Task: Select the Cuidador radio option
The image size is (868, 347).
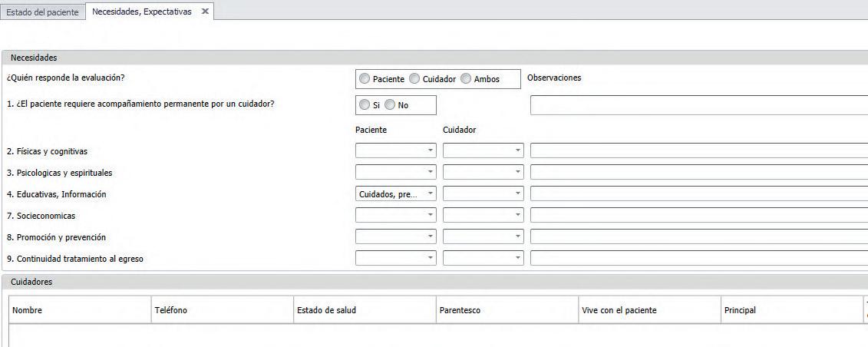Action: 414,79
